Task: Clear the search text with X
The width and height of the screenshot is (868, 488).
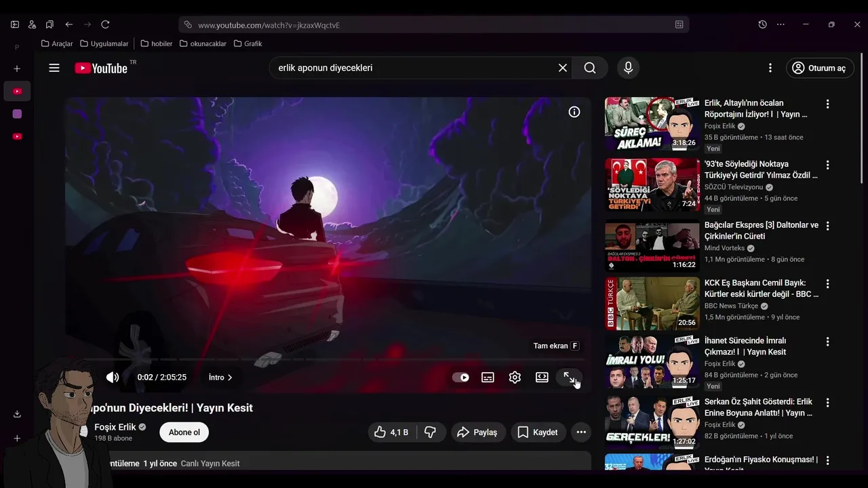Action: [563, 68]
